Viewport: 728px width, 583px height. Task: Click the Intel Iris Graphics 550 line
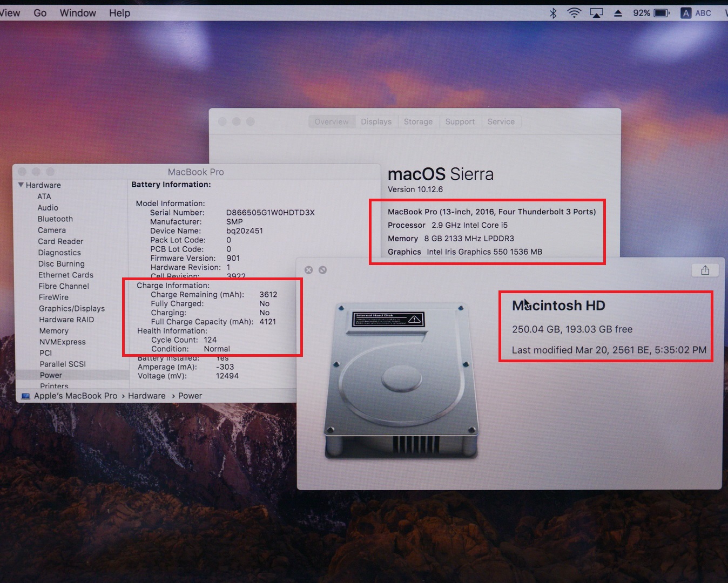(465, 252)
